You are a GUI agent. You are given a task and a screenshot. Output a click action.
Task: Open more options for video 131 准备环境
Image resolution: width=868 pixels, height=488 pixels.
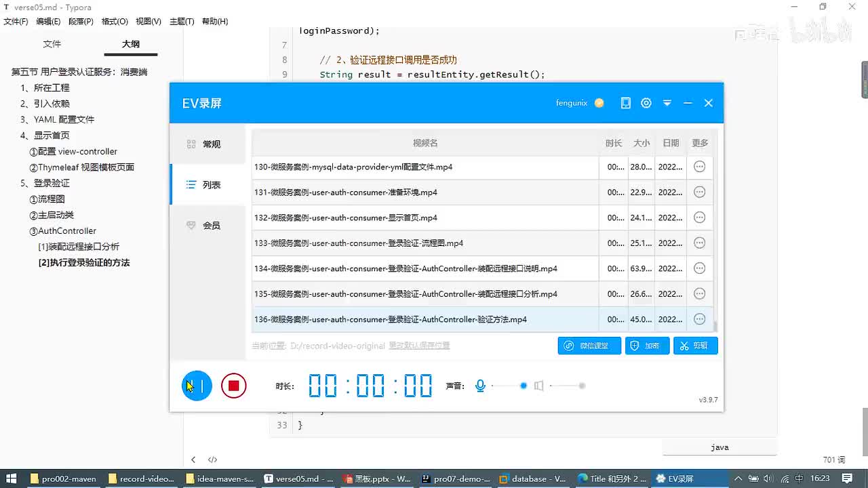tap(700, 192)
